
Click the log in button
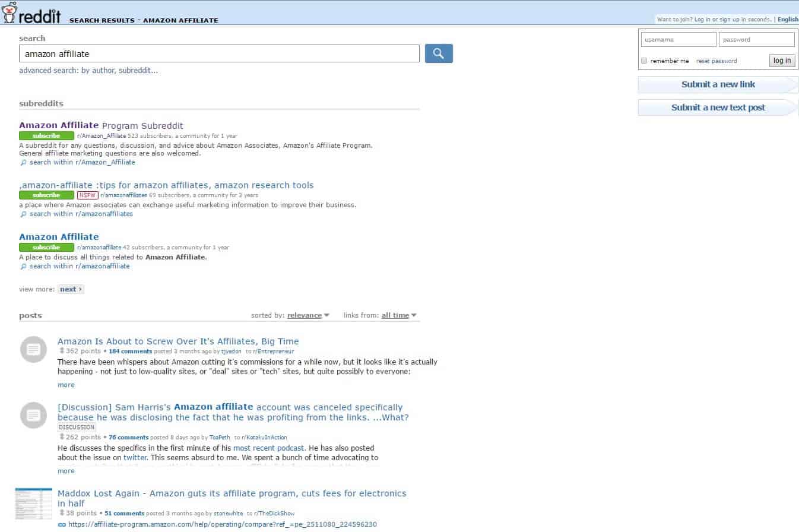782,61
